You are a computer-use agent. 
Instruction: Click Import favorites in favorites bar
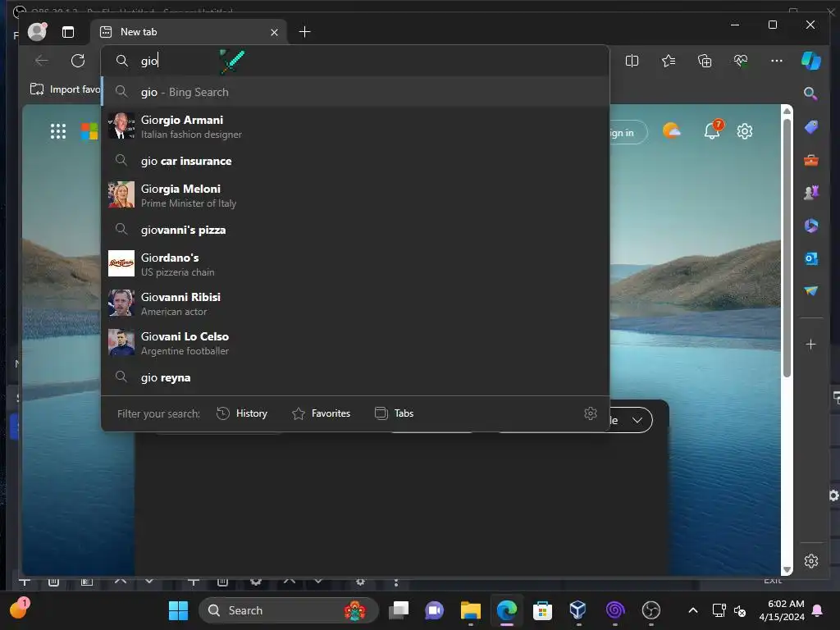tap(65, 89)
